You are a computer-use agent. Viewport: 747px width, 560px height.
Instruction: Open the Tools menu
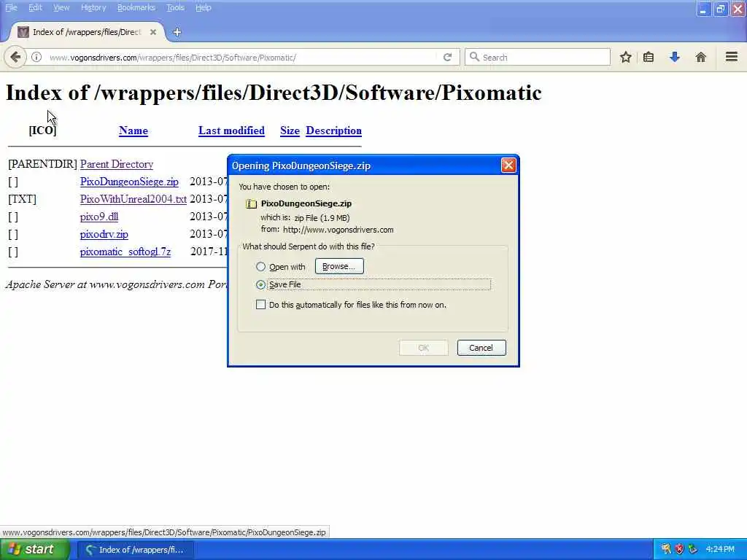click(175, 7)
